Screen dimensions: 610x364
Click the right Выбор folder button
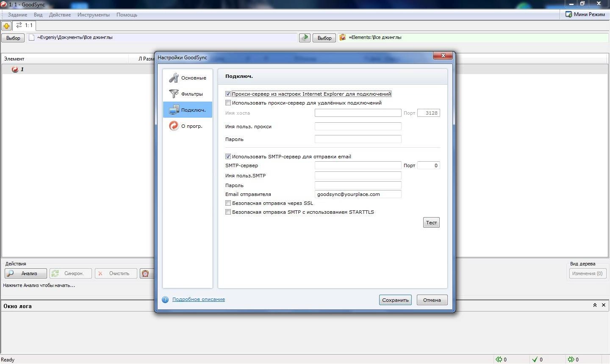point(324,38)
